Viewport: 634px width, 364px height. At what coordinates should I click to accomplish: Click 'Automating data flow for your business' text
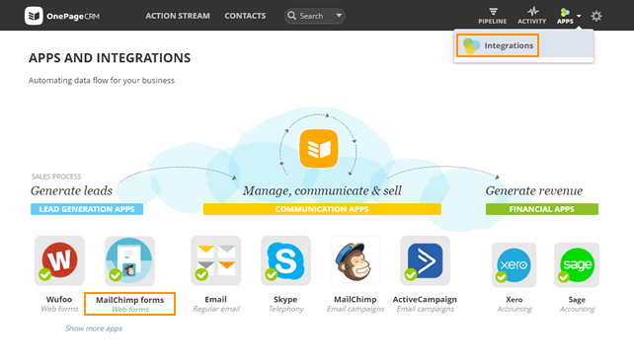tap(102, 80)
